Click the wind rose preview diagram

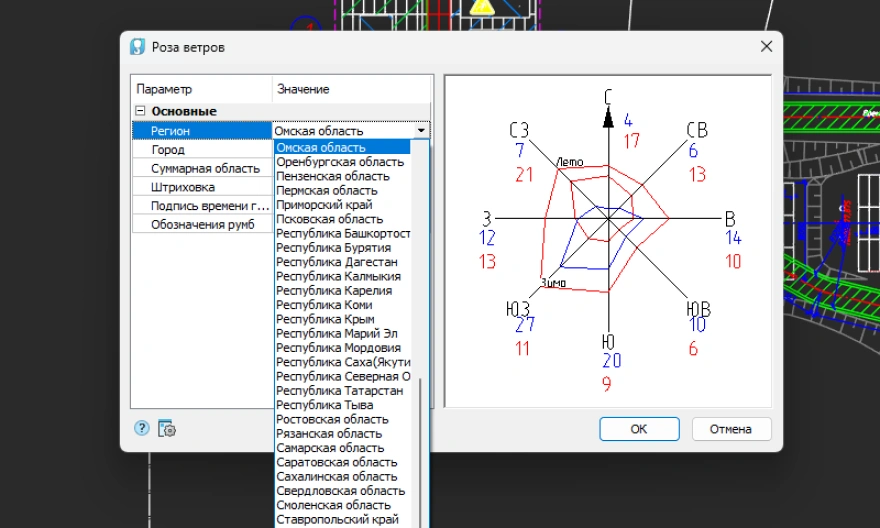607,240
